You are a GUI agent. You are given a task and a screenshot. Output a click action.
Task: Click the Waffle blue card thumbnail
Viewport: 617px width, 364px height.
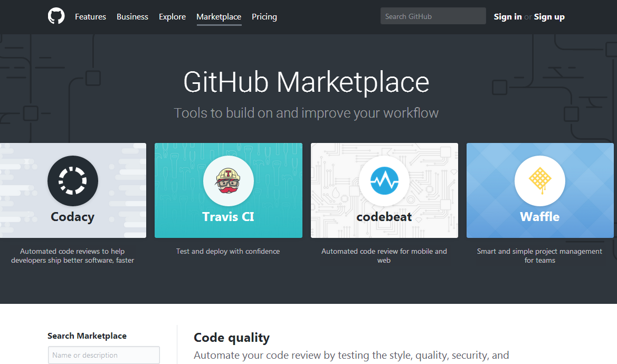click(540, 190)
